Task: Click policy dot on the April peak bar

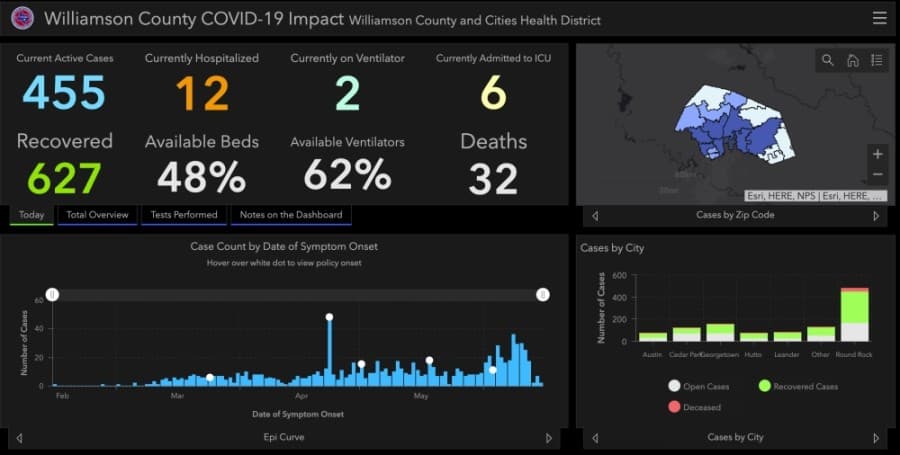Action: [329, 317]
